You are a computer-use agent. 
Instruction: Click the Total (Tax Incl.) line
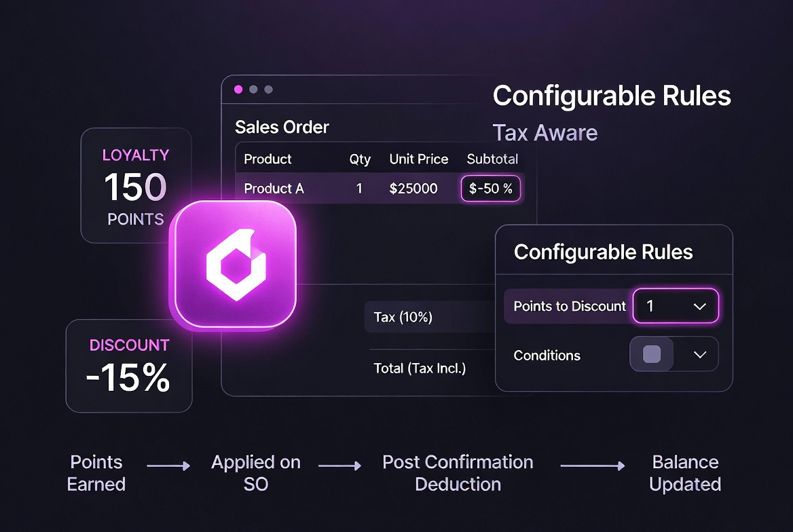(x=420, y=368)
